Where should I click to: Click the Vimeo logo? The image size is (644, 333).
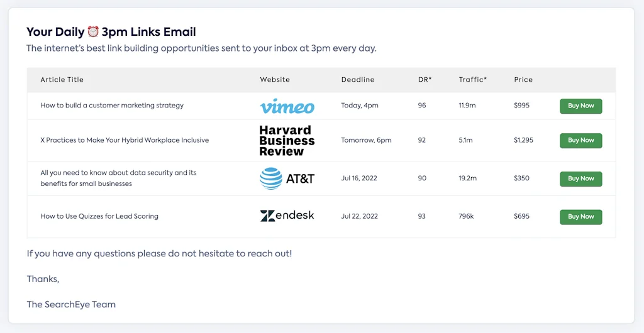pos(287,106)
